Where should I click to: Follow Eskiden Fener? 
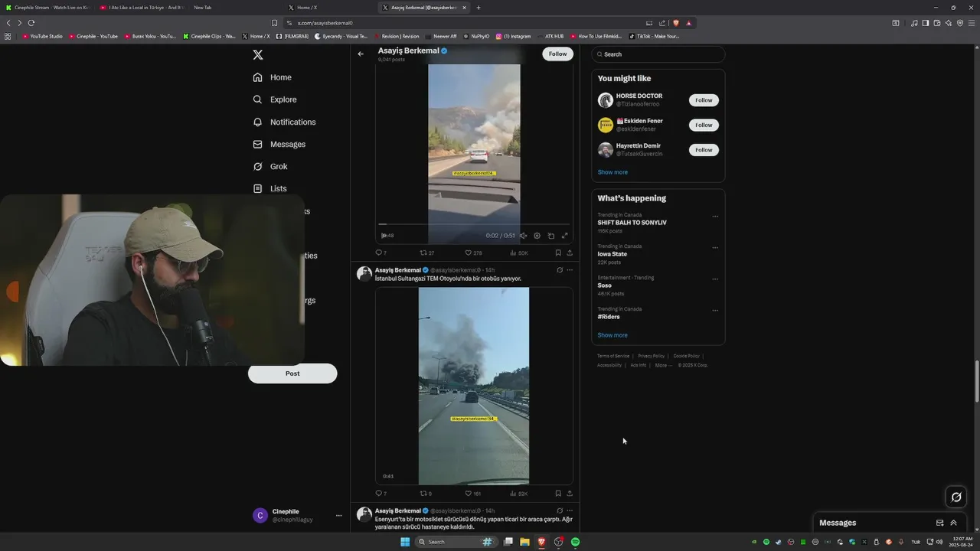(704, 125)
